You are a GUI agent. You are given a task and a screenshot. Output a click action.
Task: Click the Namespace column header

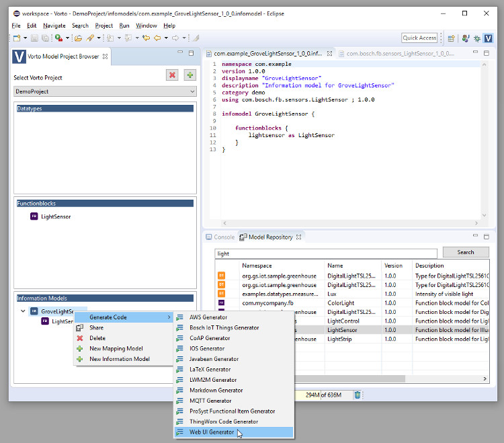(282, 266)
